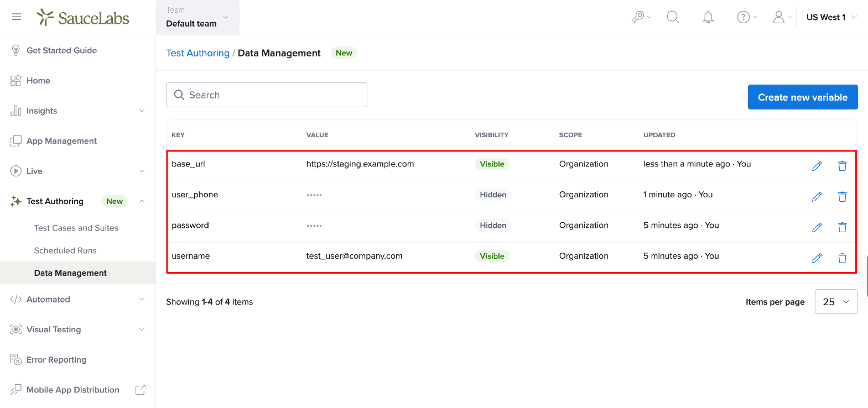Open Test Cases and Suites
This screenshot has width=868, height=408.
pyautogui.click(x=76, y=228)
